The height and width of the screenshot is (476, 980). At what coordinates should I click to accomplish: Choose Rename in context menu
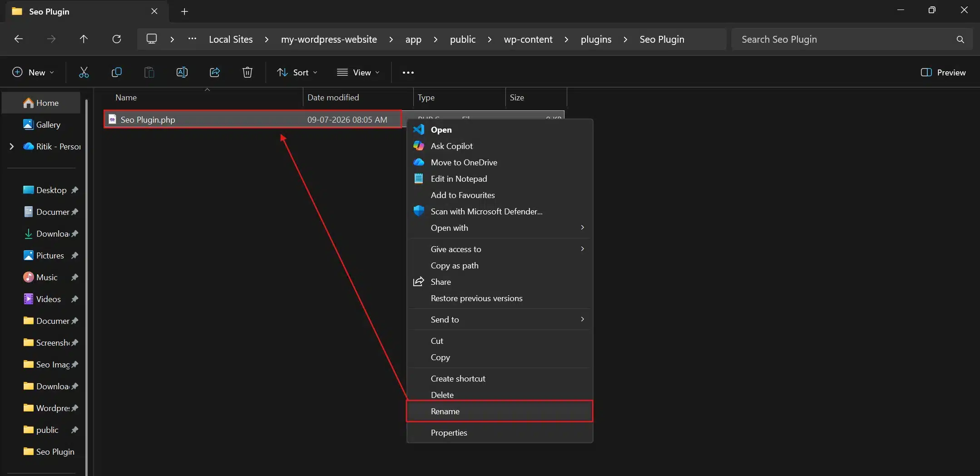pos(500,411)
